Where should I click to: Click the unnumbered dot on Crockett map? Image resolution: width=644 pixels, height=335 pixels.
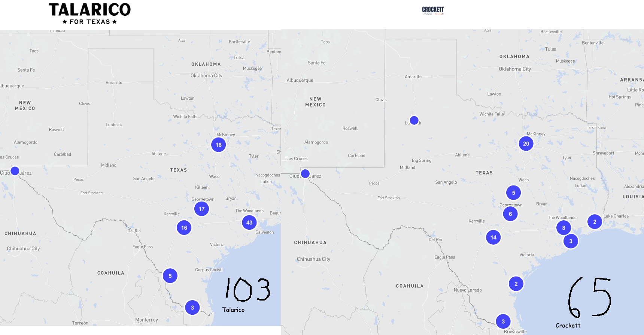(x=305, y=174)
